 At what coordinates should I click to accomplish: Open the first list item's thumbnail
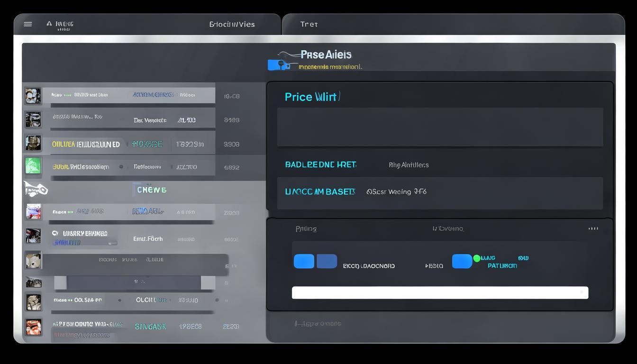click(x=33, y=96)
